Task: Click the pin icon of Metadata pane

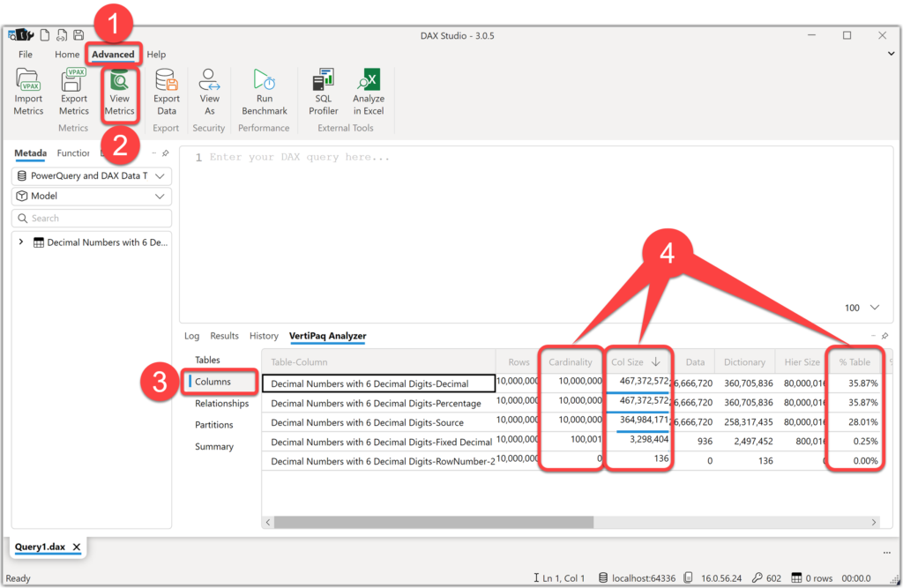Action: click(x=166, y=153)
